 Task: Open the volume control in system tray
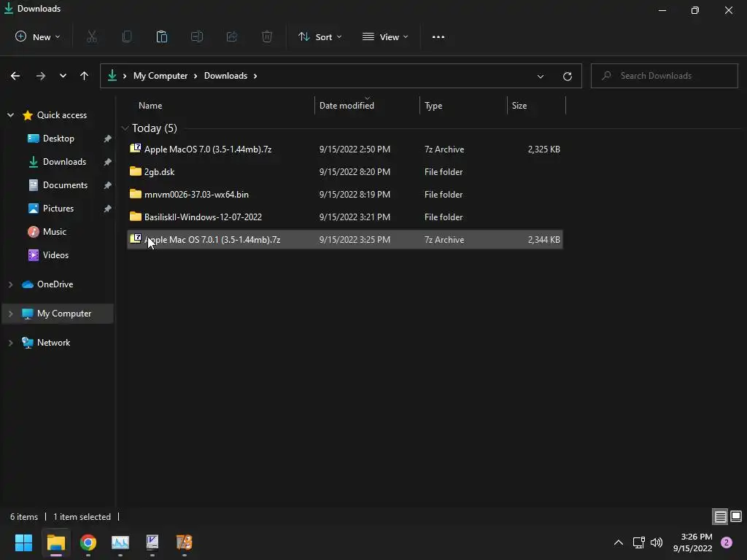[x=657, y=542]
